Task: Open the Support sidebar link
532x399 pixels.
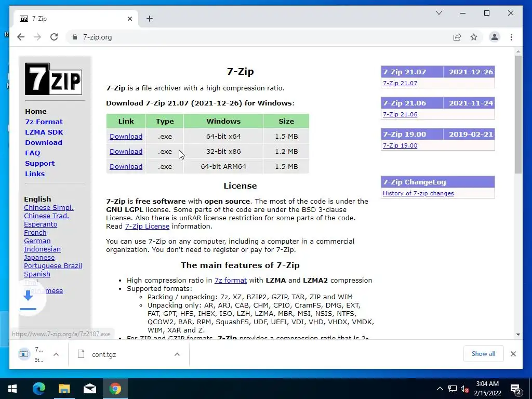Action: tap(39, 163)
